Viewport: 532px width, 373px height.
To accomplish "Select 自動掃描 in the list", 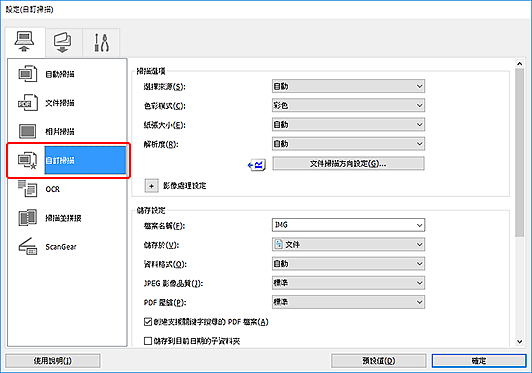I will (60, 74).
